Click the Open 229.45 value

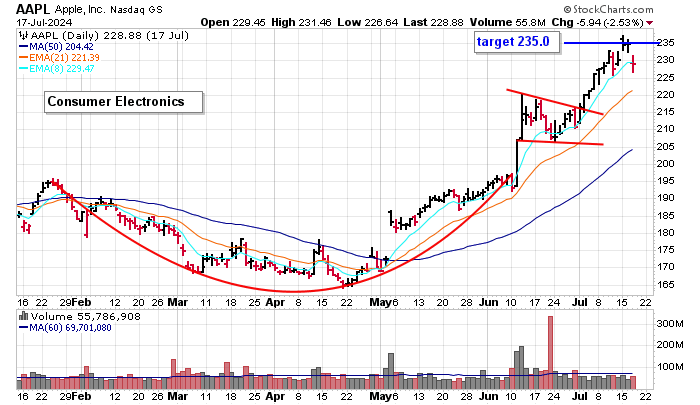point(233,22)
